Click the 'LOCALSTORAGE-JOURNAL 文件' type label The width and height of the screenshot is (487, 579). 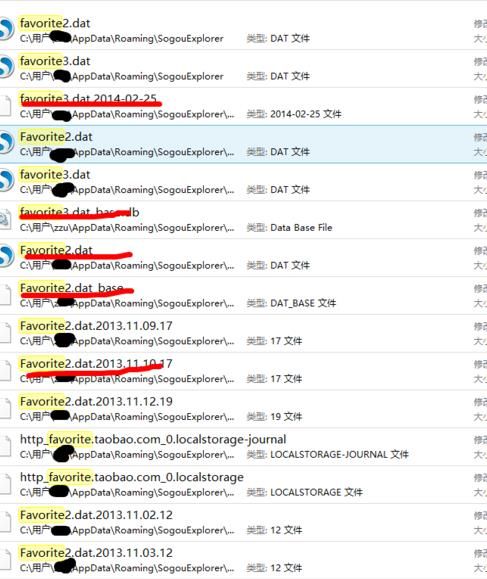339,455
